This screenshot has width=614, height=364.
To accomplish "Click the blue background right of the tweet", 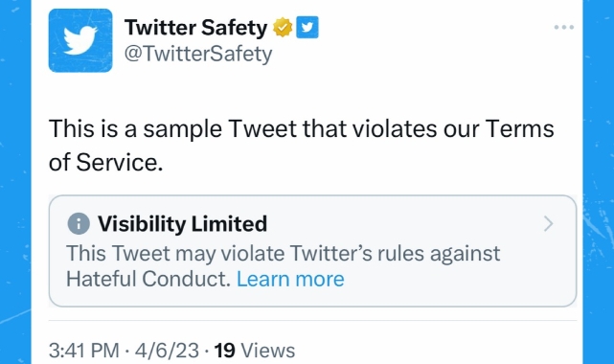I will [x=599, y=182].
